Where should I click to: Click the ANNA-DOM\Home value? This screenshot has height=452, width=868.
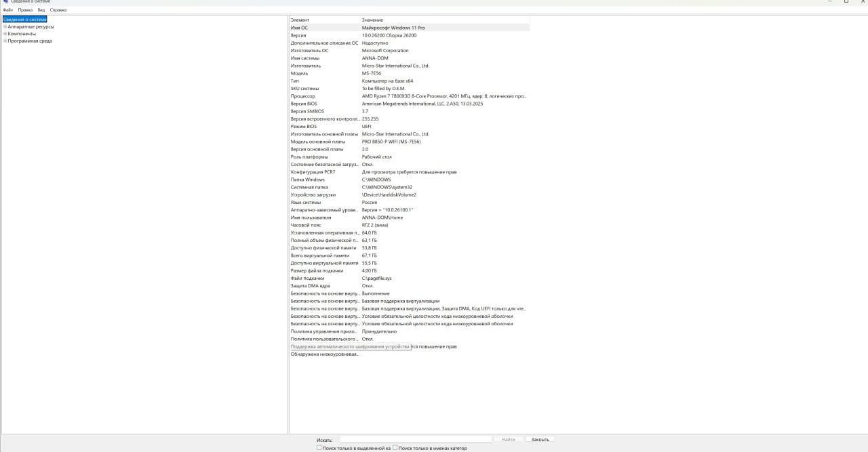[x=382, y=218]
